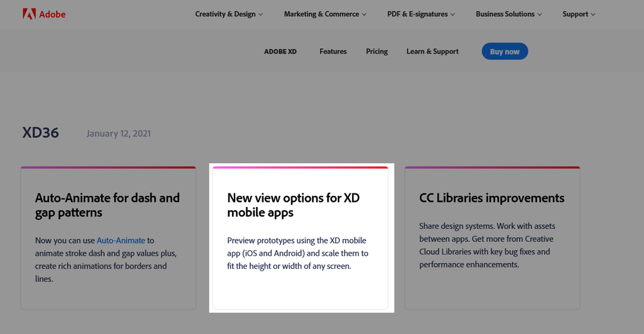Screen dimensions: 644x334
Task: Click the 'Share design systems' description text
Action: (x=487, y=245)
